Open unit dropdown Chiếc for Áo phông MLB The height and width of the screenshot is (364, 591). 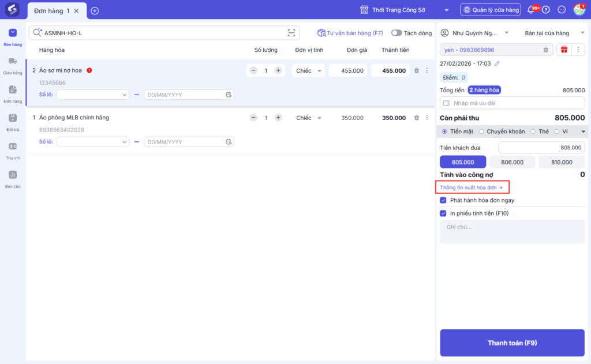pyautogui.click(x=308, y=118)
